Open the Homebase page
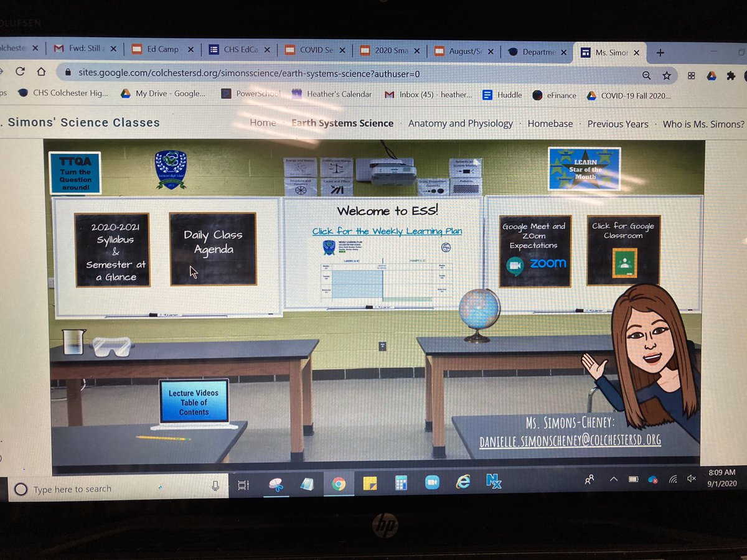747x560 pixels. point(550,124)
